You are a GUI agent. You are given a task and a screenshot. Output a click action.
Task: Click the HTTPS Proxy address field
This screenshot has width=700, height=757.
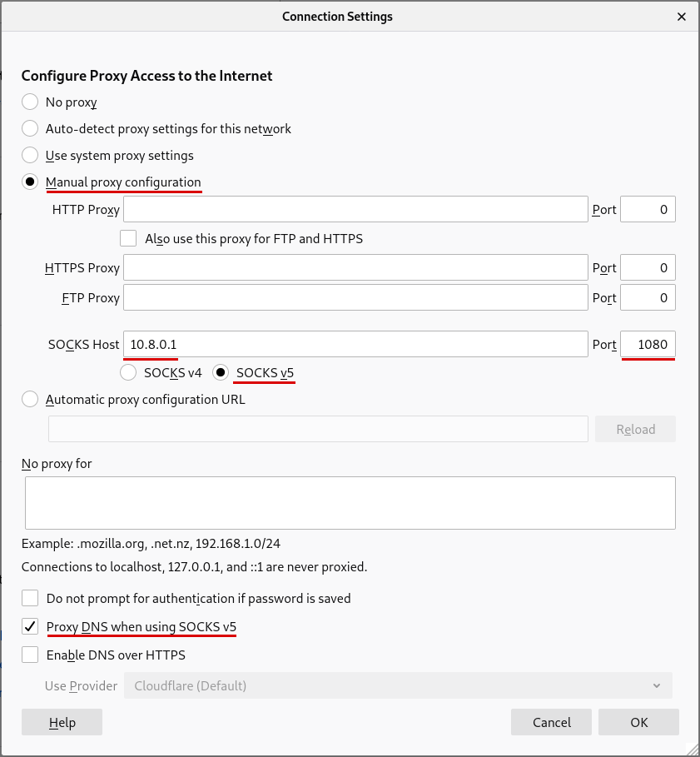355,268
